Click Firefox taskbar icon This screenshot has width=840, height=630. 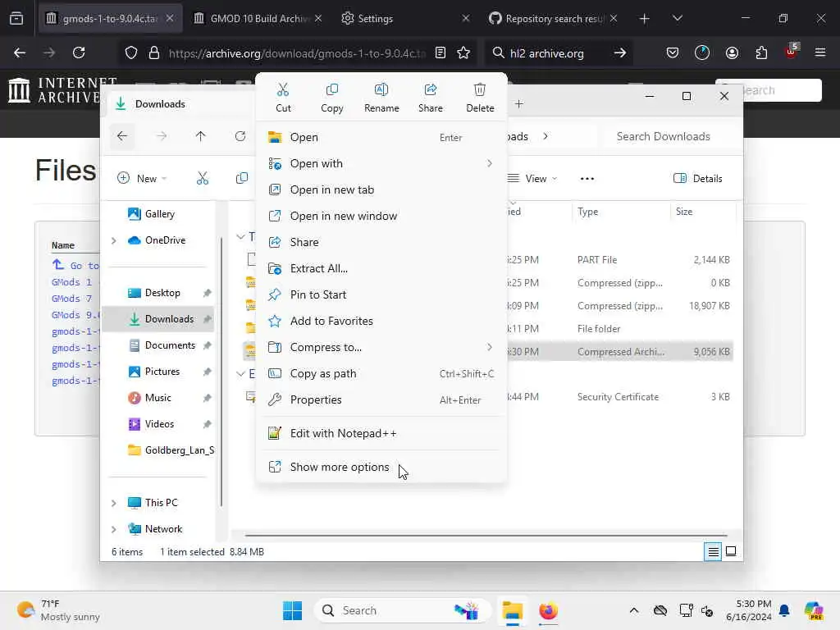click(x=548, y=610)
